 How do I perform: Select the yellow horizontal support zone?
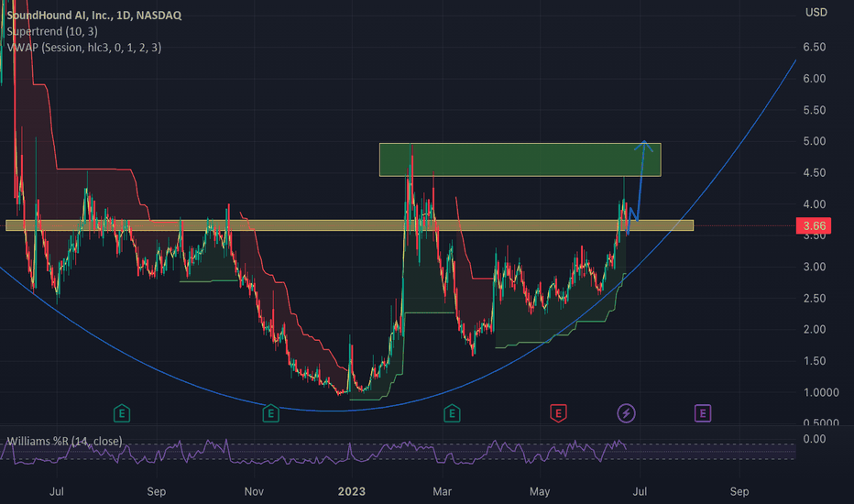tap(349, 225)
